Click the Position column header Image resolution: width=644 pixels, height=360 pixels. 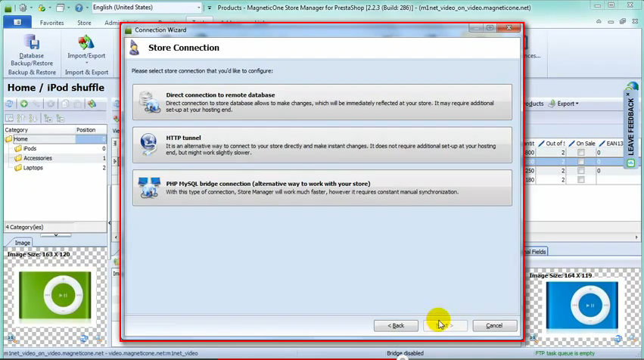pyautogui.click(x=91, y=130)
